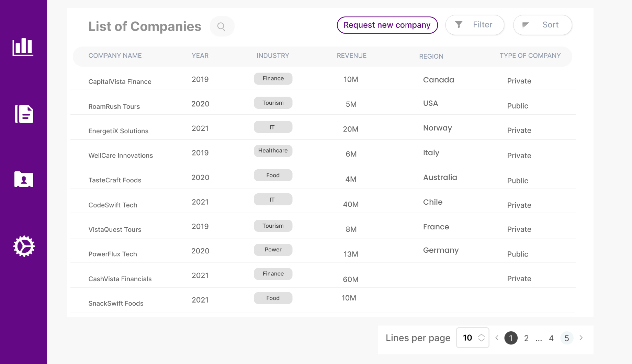
Task: Click the previous page arrow in pagination
Action: (497, 338)
